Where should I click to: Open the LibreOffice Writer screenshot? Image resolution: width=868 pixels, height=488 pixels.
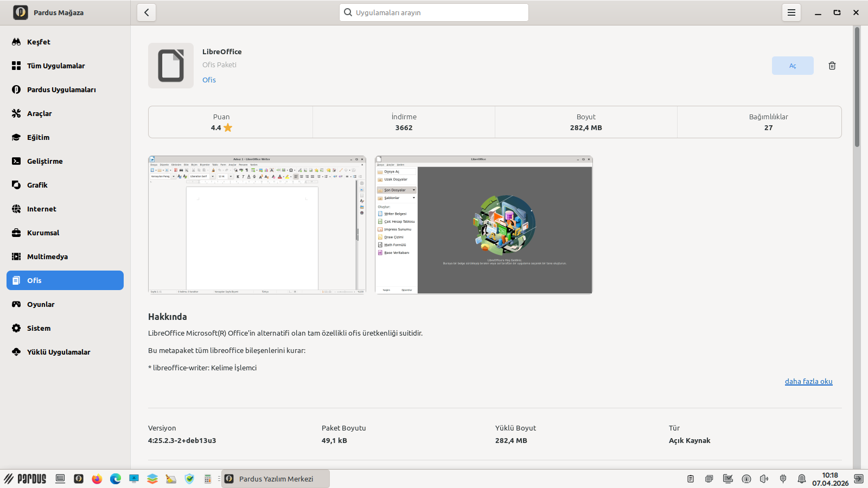pyautogui.click(x=257, y=225)
